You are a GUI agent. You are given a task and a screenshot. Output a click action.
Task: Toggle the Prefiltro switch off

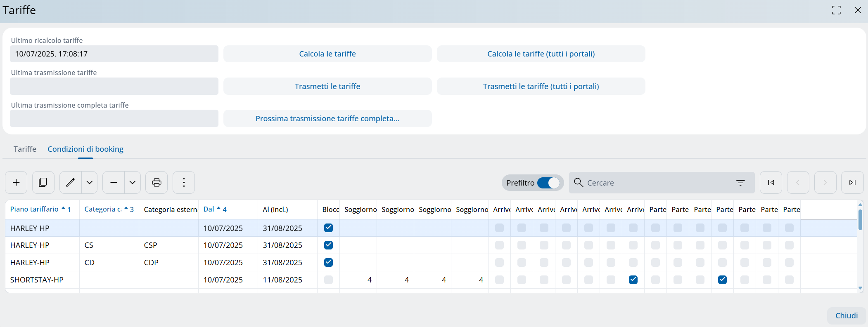click(x=548, y=183)
